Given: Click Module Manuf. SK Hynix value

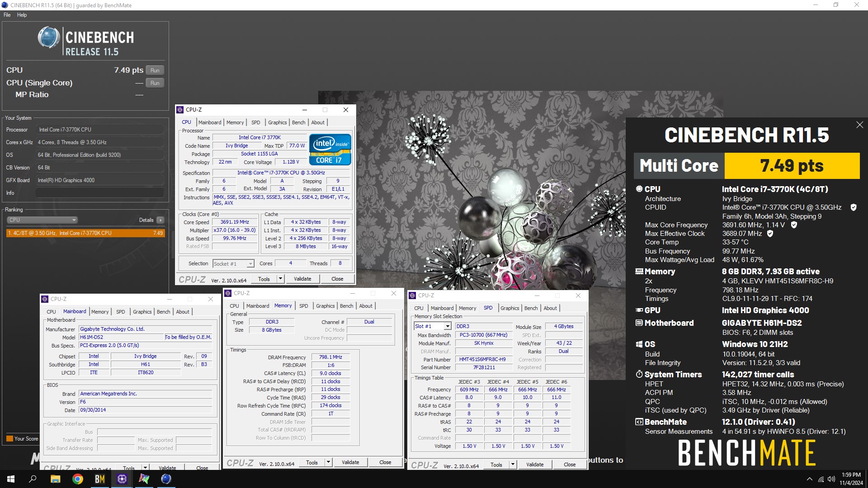Looking at the screenshot, I should click(483, 343).
